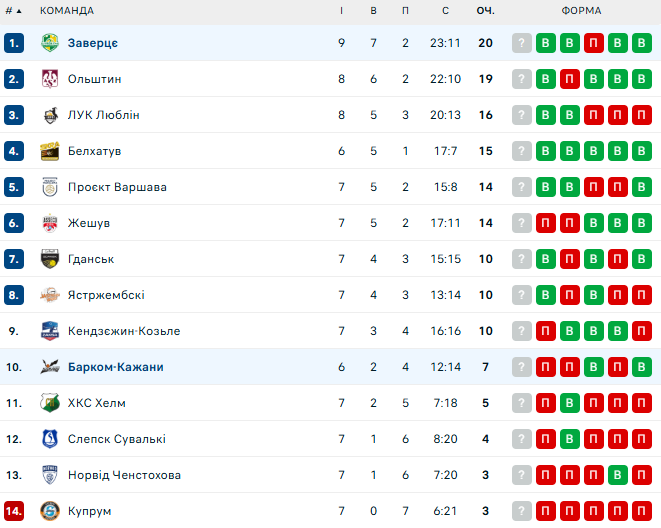Click the В wins column header

(x=373, y=11)
